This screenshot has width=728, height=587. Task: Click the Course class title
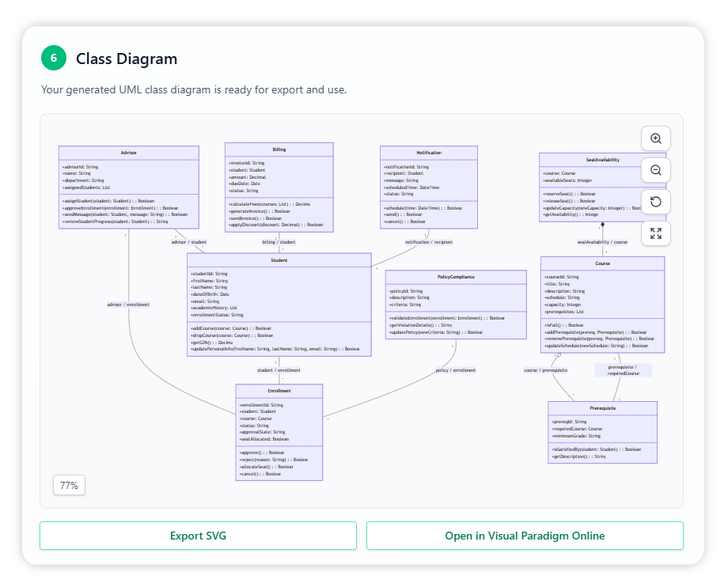(602, 263)
